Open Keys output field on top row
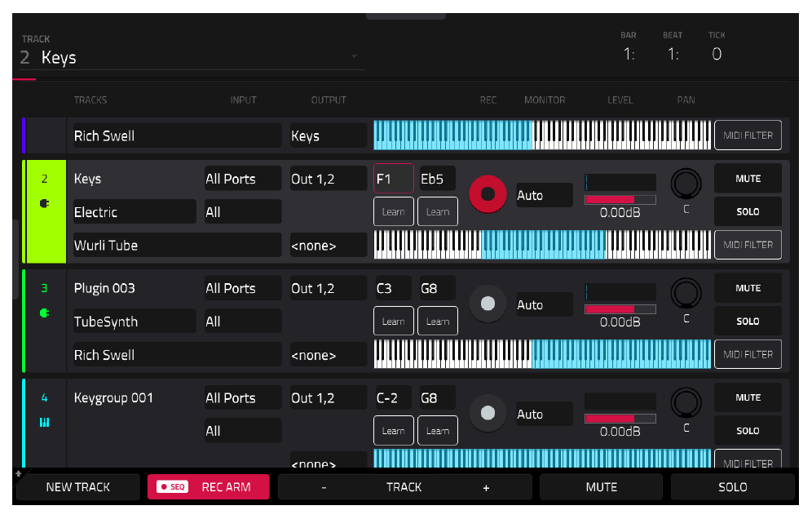Screen dimensions: 812x519 tap(329, 135)
